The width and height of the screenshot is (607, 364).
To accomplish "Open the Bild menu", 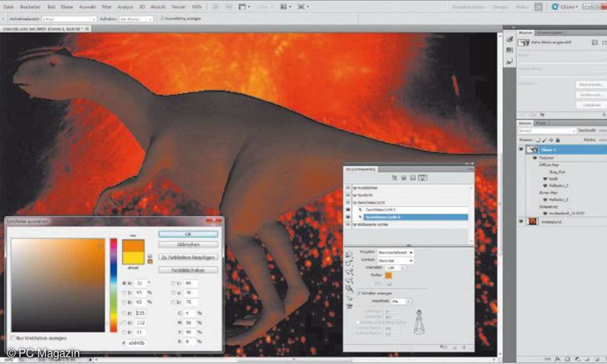I will [51, 7].
